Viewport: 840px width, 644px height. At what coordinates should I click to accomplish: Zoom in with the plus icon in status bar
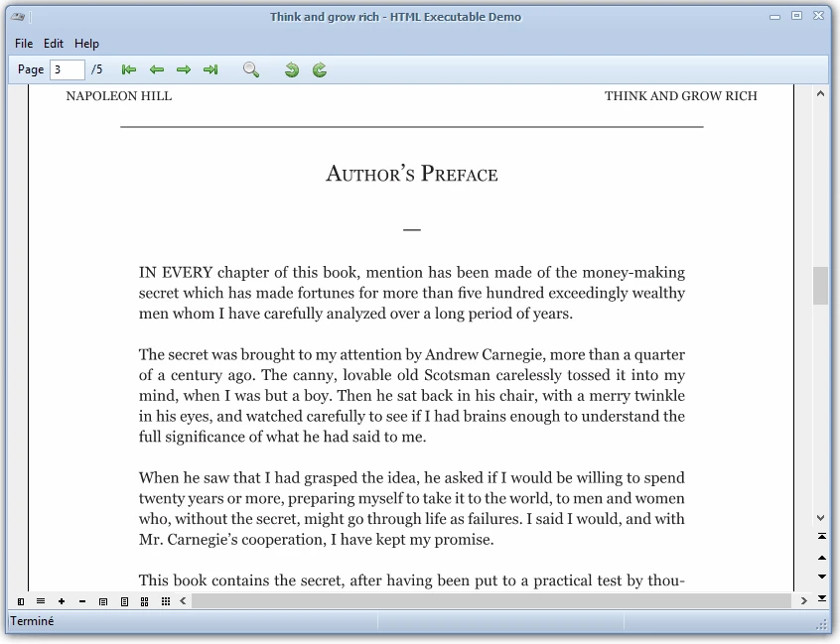61,600
